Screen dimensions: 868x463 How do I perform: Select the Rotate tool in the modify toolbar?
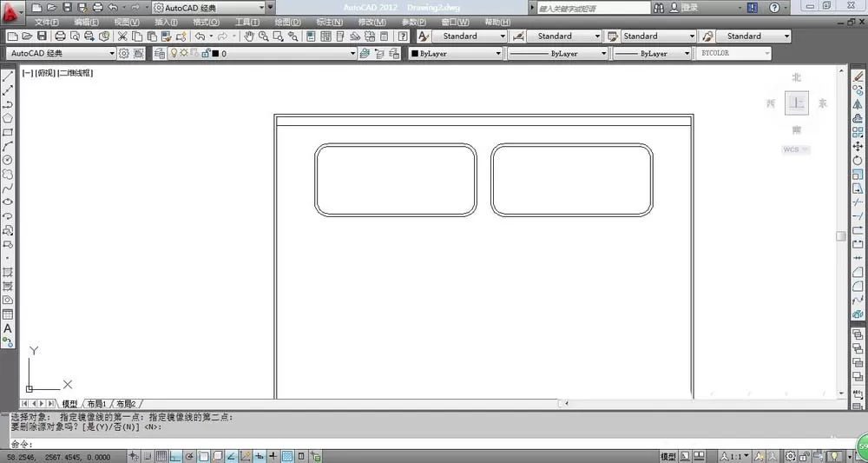pyautogui.click(x=858, y=160)
